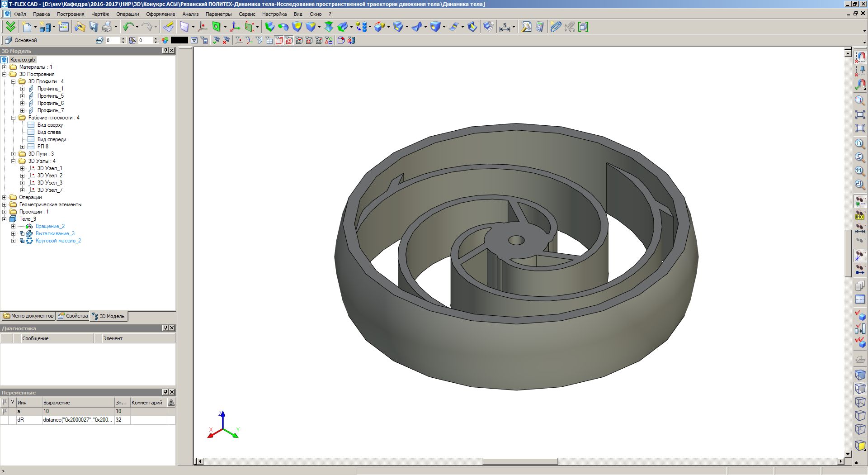
Task: Toggle the green check selector filter
Action: click(217, 40)
